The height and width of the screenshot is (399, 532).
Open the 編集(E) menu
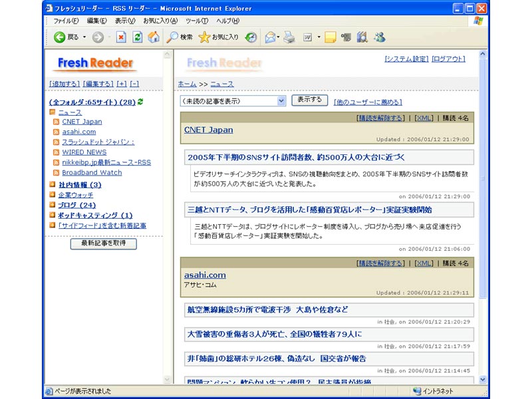(96, 21)
